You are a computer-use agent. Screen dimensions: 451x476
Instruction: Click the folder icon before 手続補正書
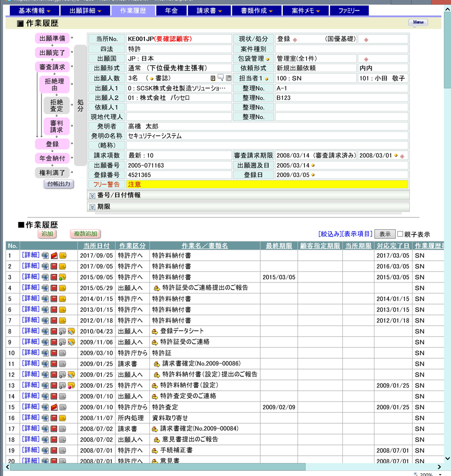coord(155,451)
